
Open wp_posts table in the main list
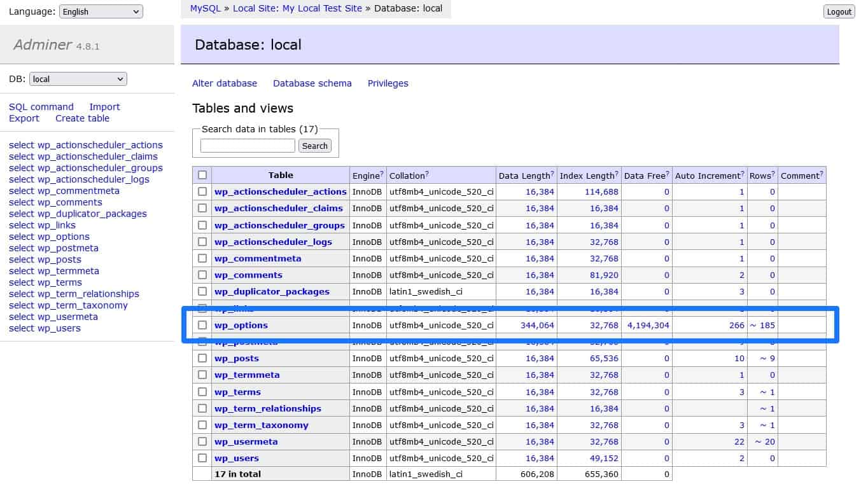click(x=237, y=358)
